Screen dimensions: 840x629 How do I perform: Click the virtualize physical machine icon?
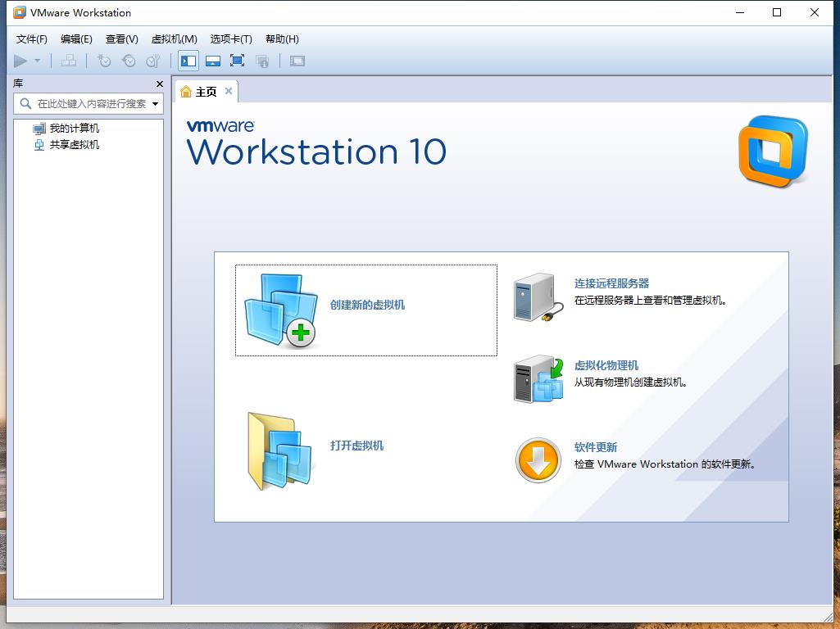pyautogui.click(x=538, y=378)
